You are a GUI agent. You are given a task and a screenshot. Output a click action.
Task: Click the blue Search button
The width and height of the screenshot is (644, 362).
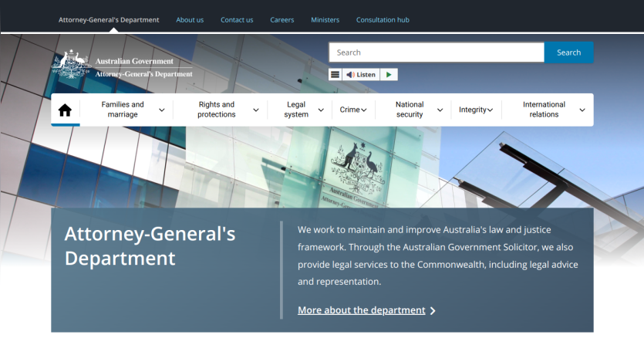pos(569,52)
